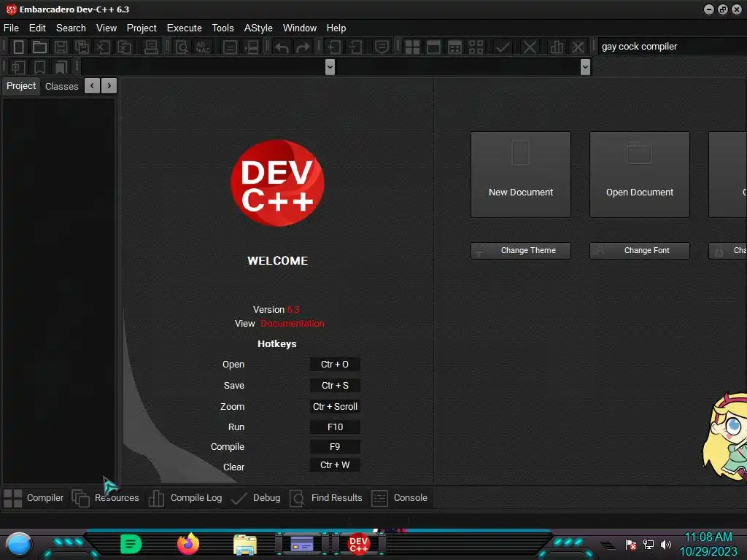Switch to the Console bottom tab
The image size is (747, 560).
tap(399, 498)
